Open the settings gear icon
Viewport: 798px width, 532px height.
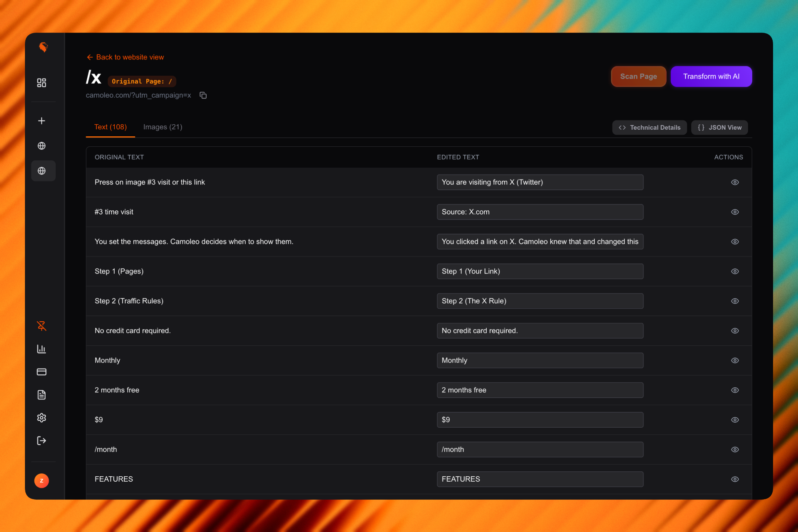42,418
